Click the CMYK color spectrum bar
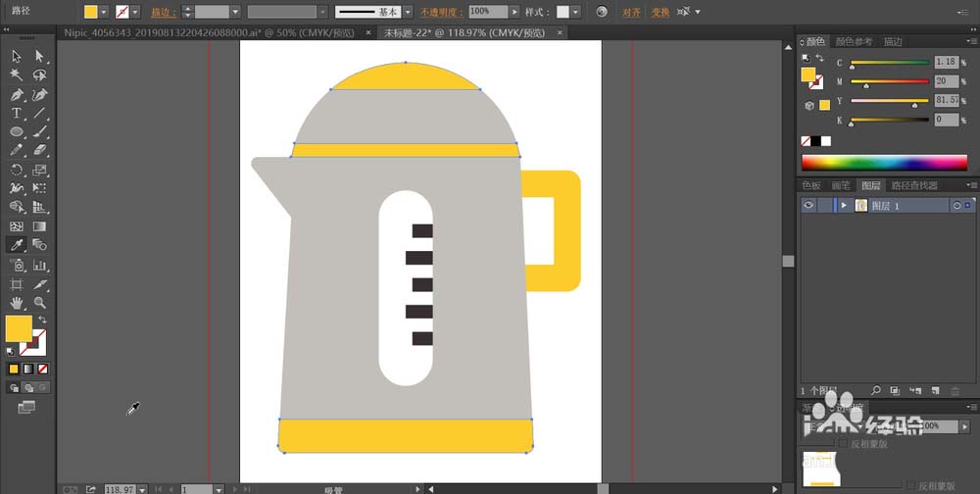Viewport: 980px width, 494px height. [884, 163]
